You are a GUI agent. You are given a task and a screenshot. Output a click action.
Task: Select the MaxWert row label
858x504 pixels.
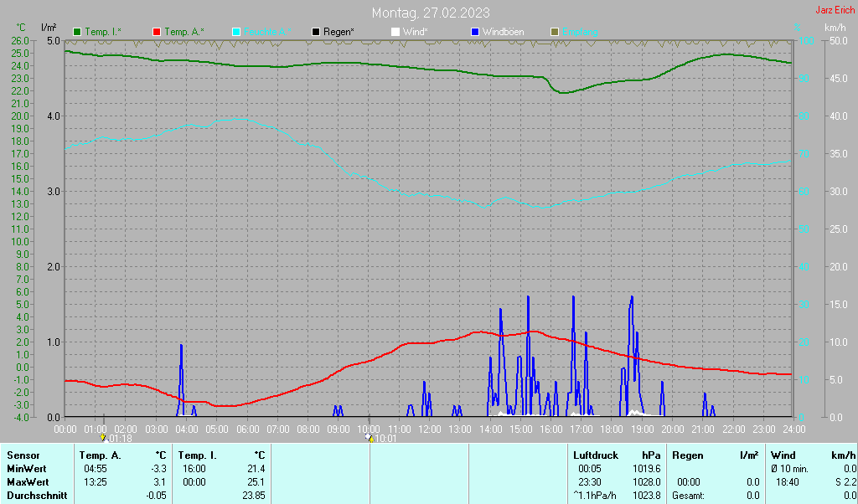(28, 482)
